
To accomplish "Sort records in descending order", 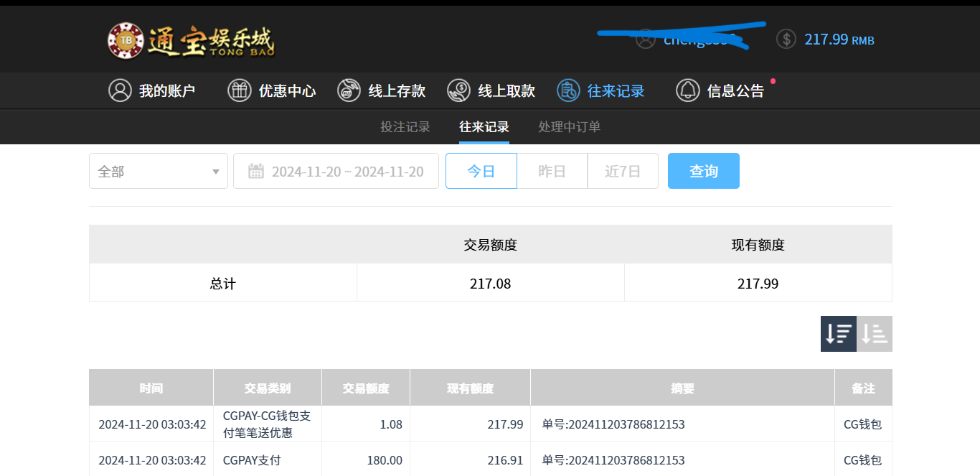I will pos(838,334).
